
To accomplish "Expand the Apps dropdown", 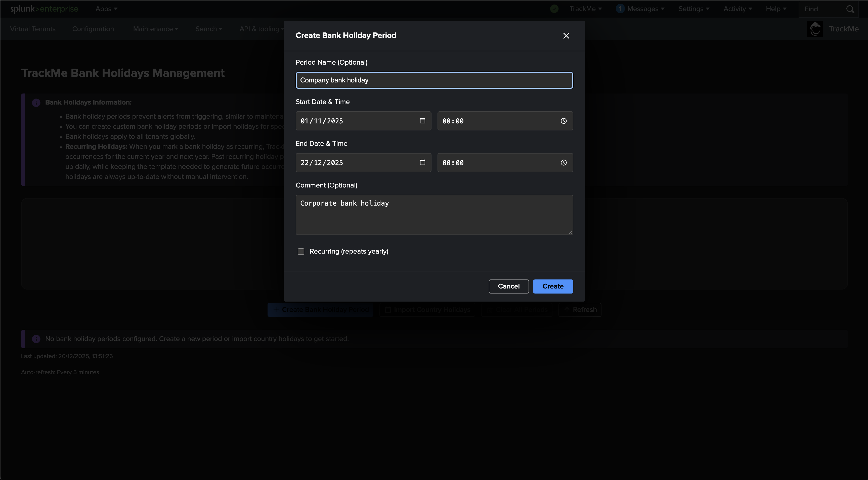I will (x=106, y=9).
